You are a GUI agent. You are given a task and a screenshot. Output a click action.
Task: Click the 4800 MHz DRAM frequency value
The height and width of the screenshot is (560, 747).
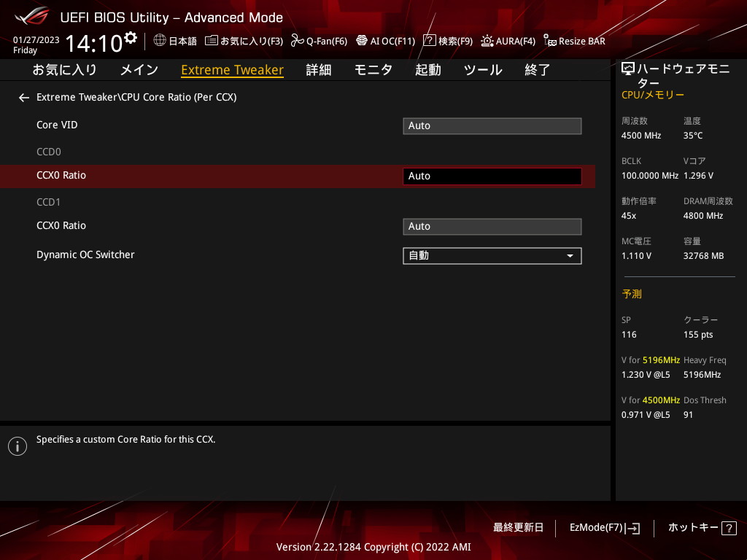(x=703, y=216)
